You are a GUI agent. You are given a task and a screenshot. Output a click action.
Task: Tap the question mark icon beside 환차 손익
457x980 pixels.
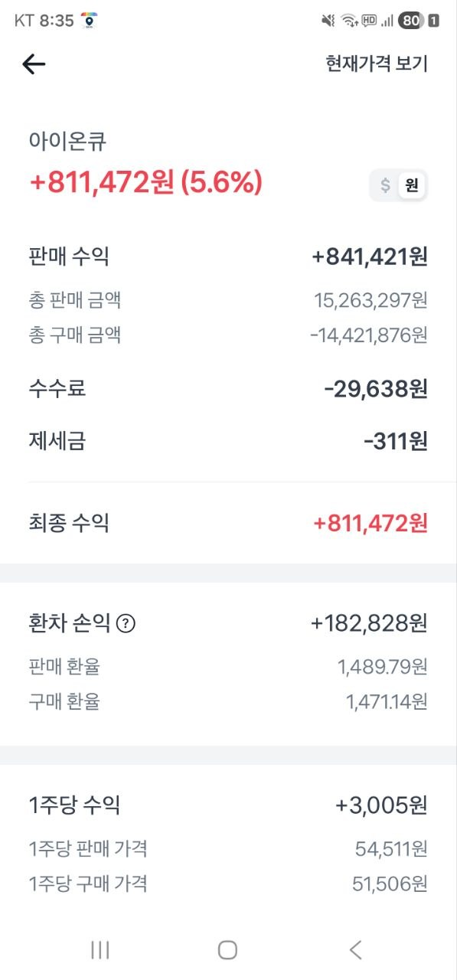tap(126, 623)
